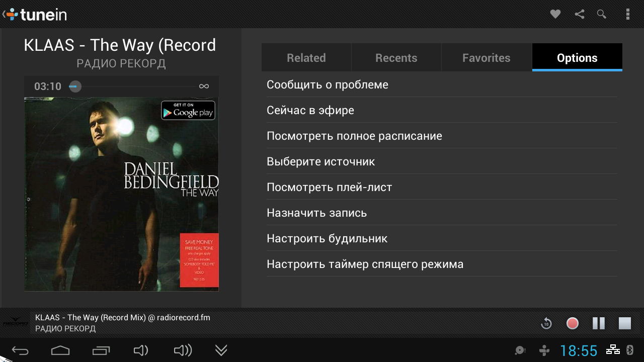The width and height of the screenshot is (644, 362).
Task: Rewind 10 seconds button
Action: (x=546, y=323)
